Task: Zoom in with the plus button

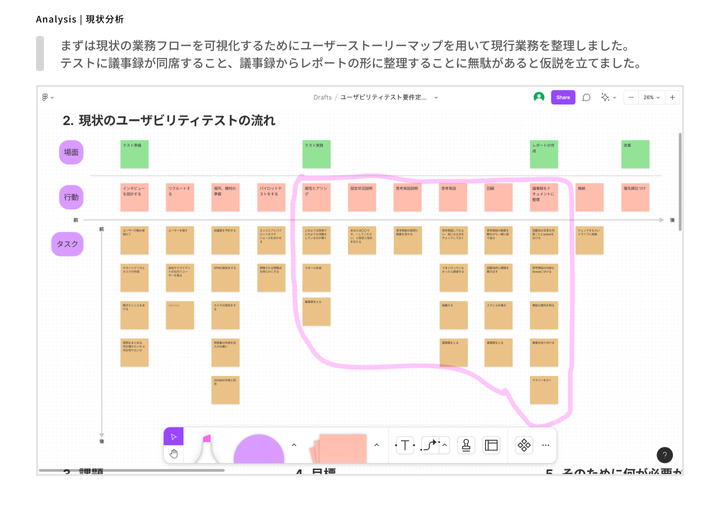Action: click(x=672, y=97)
